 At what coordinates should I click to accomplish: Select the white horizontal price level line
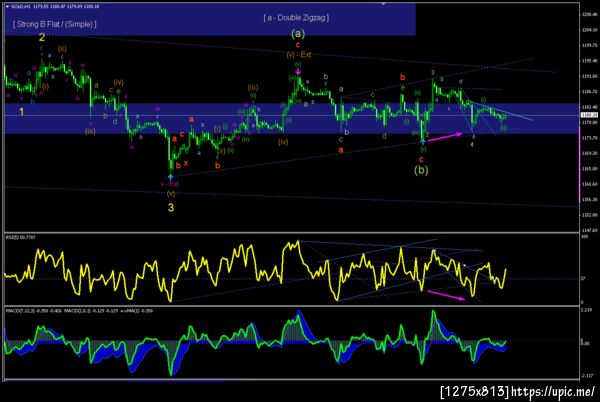coord(292,115)
